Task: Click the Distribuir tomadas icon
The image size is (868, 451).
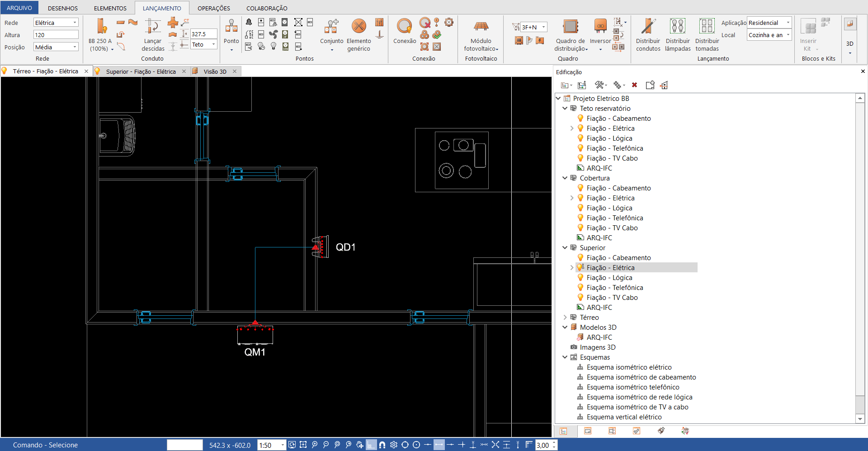Action: point(707,35)
